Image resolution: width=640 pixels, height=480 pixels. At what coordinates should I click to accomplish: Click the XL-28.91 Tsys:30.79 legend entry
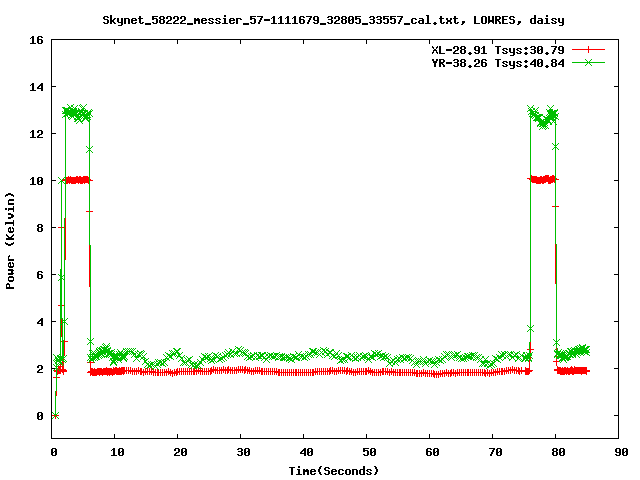[x=498, y=50]
